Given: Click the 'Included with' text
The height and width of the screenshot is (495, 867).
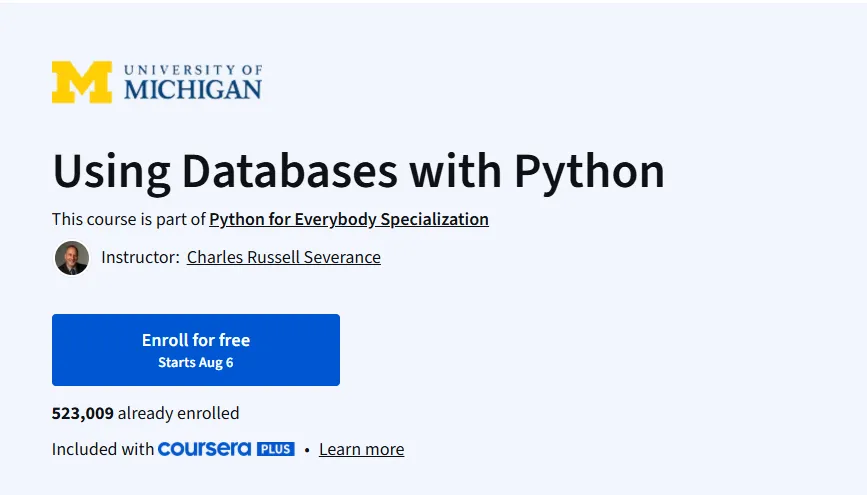Looking at the screenshot, I should click(x=103, y=449).
